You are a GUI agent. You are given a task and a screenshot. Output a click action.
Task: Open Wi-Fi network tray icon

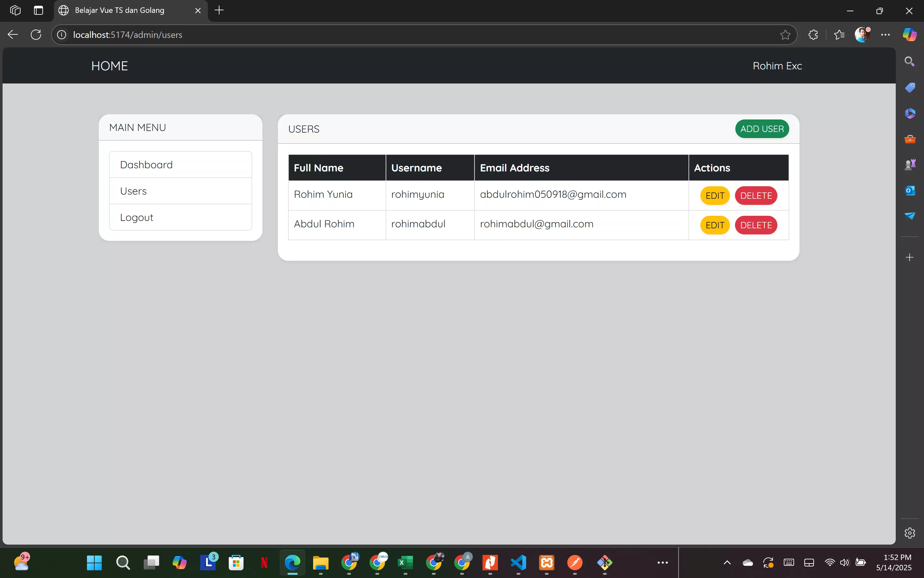coord(829,563)
